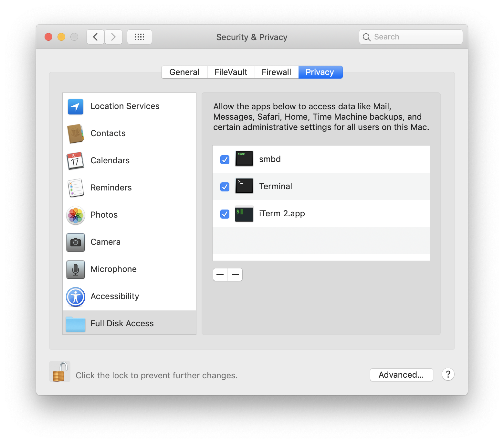Click the iTerm 2.app icon

click(x=244, y=214)
